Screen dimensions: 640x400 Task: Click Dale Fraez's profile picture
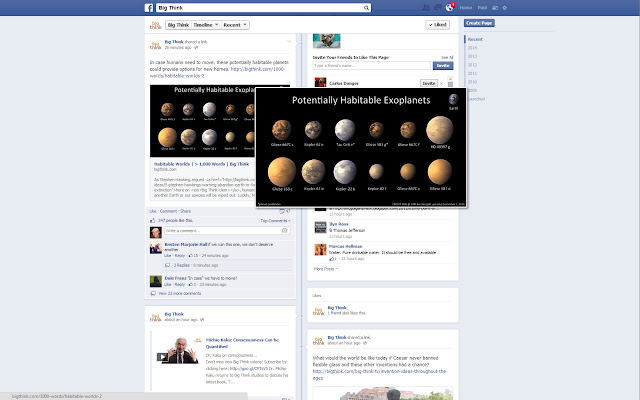pos(156,281)
